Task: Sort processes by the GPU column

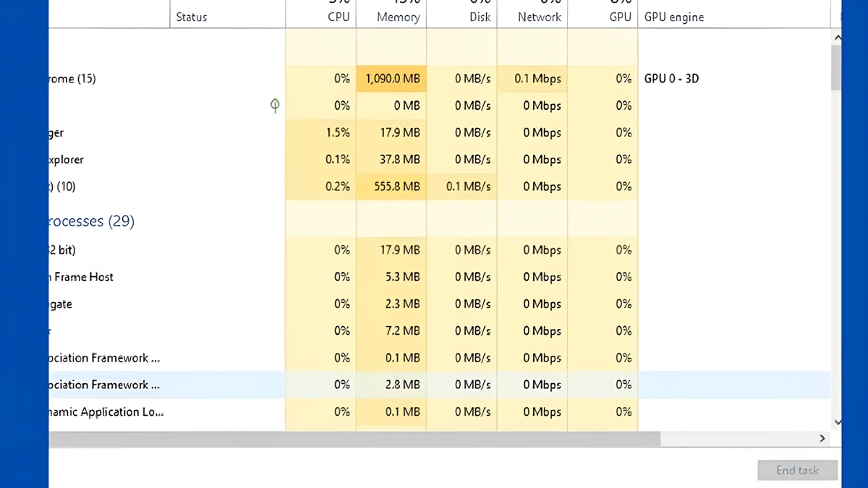Action: (x=601, y=17)
